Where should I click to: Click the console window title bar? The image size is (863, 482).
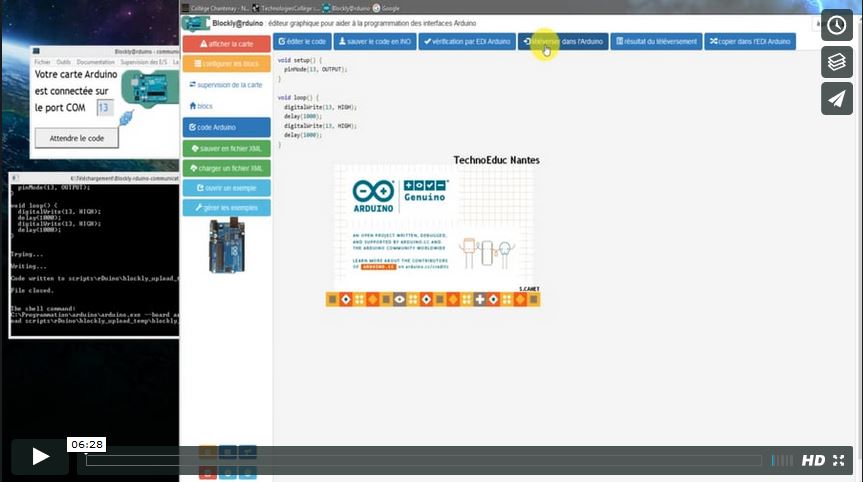pyautogui.click(x=94, y=178)
